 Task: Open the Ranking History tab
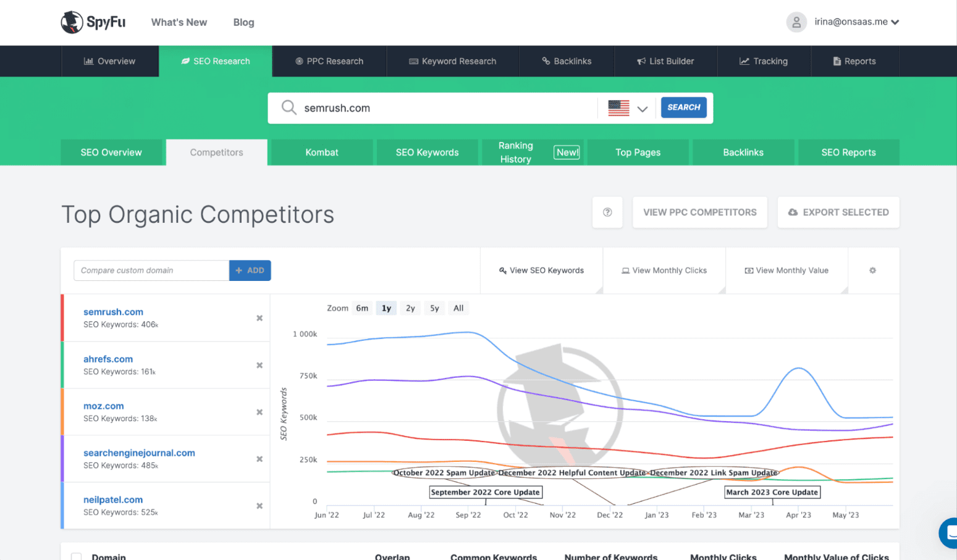tap(533, 153)
